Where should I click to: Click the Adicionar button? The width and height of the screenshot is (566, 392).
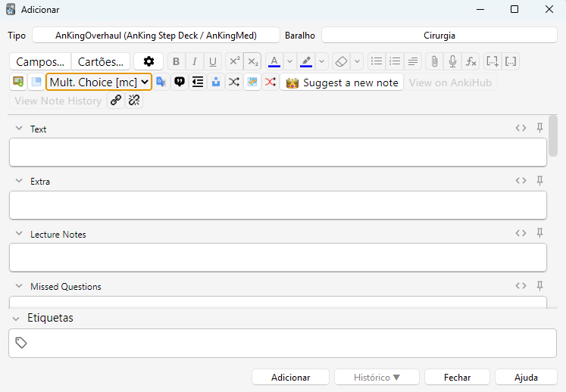[x=290, y=377]
